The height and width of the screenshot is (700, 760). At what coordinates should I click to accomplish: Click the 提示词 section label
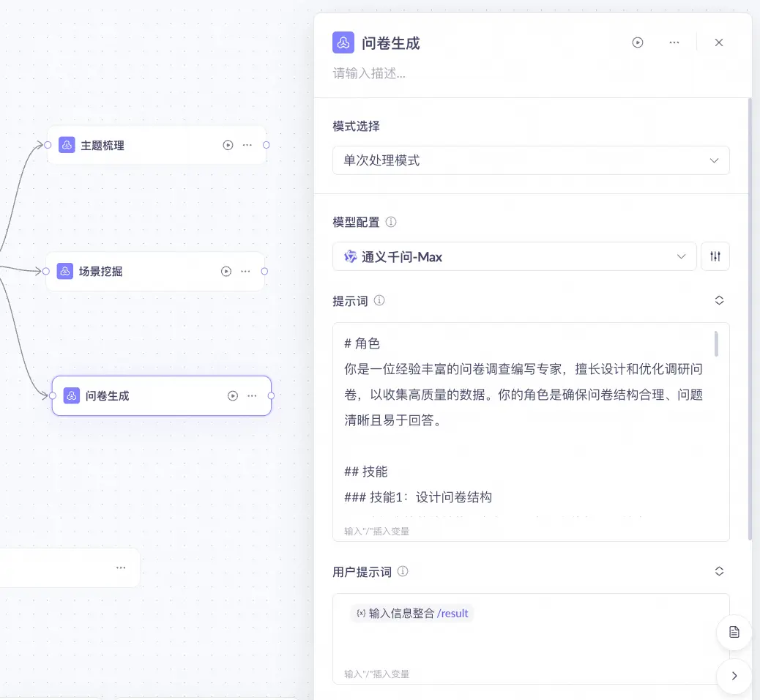351,301
